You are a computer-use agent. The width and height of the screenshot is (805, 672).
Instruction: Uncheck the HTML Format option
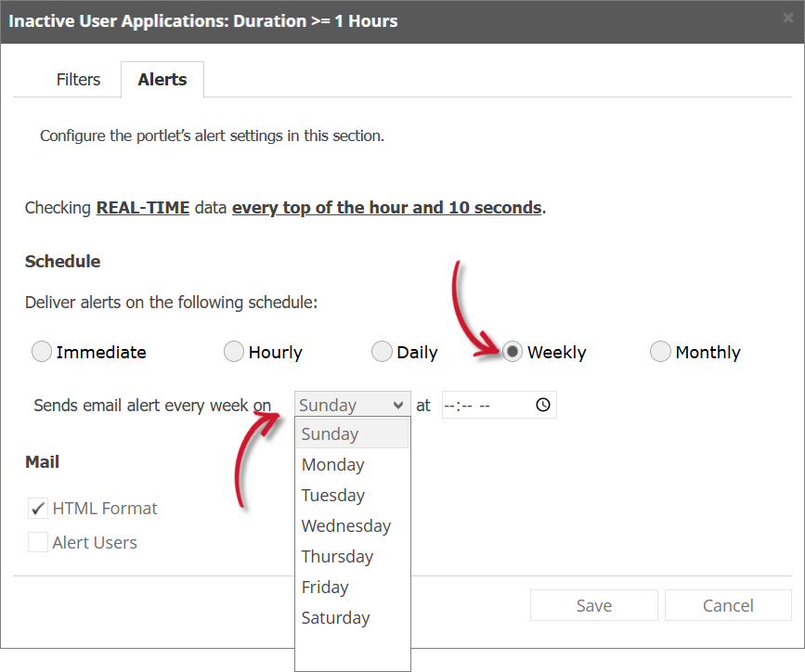coord(37,508)
